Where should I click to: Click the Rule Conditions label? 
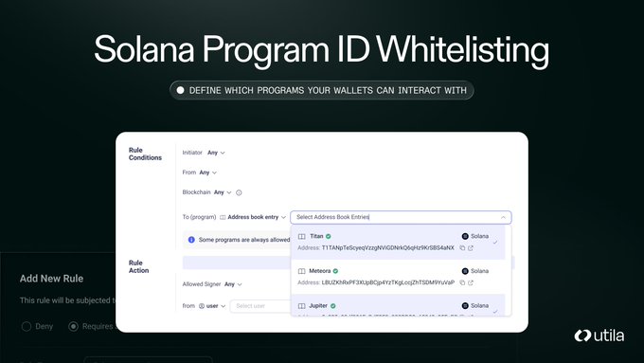pyautogui.click(x=145, y=154)
